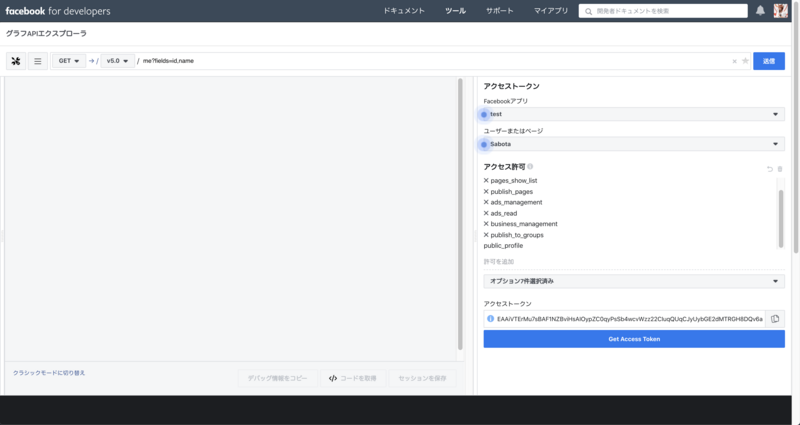Click the developer docs search field
This screenshot has height=425, width=800.
click(x=663, y=11)
